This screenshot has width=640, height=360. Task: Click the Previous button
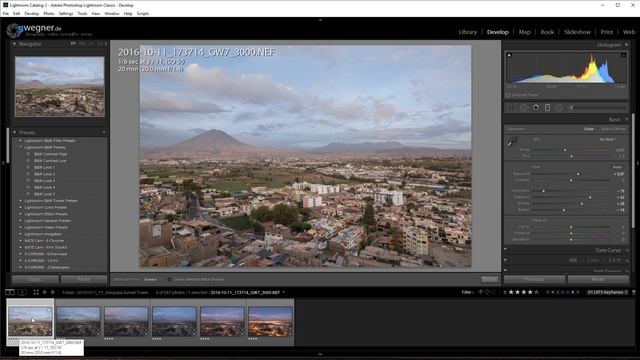[x=534, y=279]
